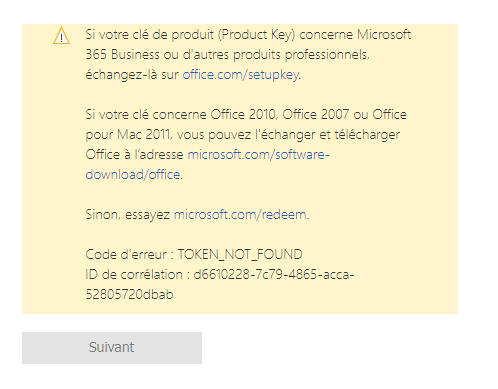Viewport: 498px width, 389px height.
Task: Click the 52805720dbab ID ending text
Action: click(x=129, y=294)
